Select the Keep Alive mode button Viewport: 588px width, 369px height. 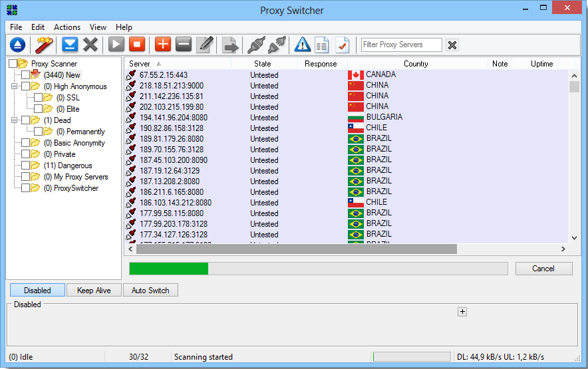[x=94, y=291]
